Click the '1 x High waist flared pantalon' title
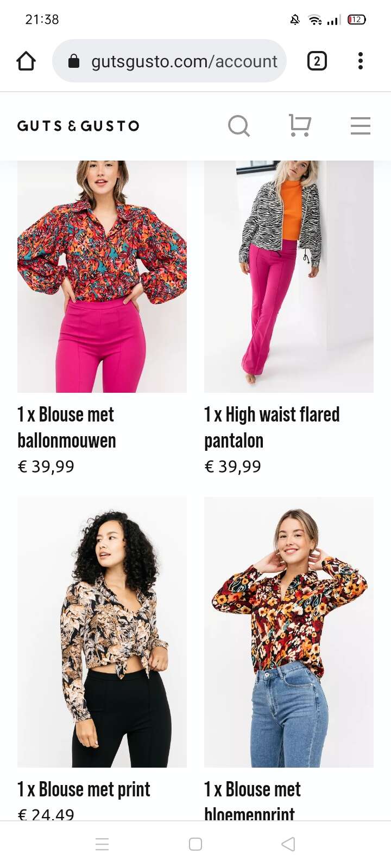Screen dimensions: 391x868 tap(272, 427)
